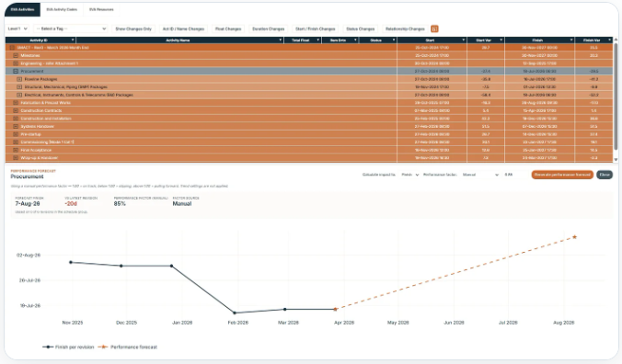
Task: Click the Nov 2025 chart data point
Action: tap(71, 262)
